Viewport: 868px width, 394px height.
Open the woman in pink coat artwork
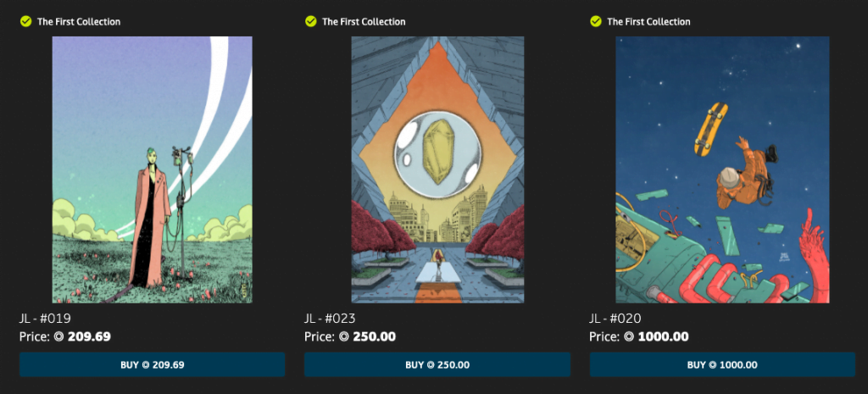click(153, 169)
